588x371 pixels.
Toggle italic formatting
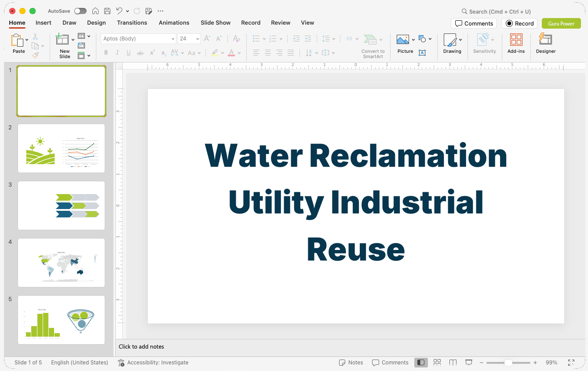pos(117,53)
